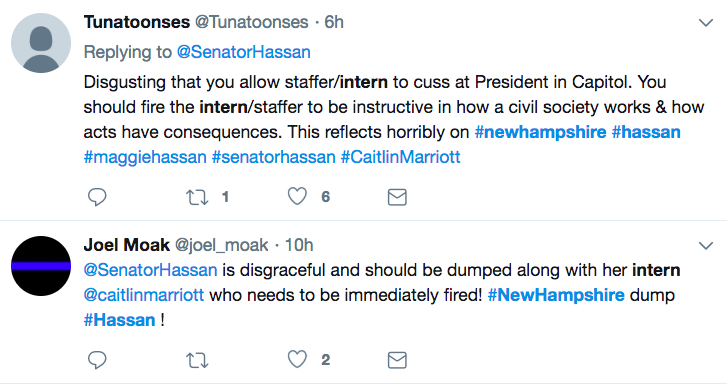Open the #maggiehassan hashtag
The width and height of the screenshot is (727, 386).
click(145, 158)
